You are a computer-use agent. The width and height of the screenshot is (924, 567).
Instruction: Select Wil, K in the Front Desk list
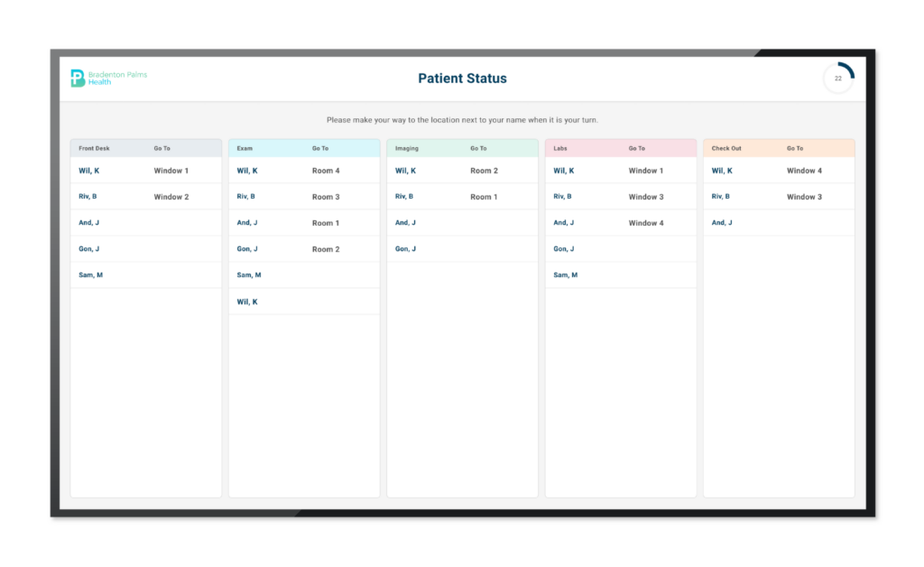click(x=89, y=171)
